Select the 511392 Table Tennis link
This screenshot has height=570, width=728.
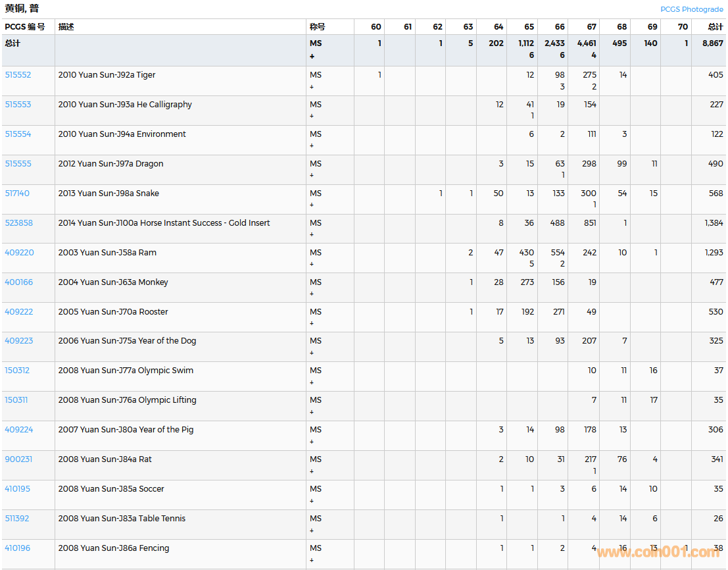(x=17, y=519)
